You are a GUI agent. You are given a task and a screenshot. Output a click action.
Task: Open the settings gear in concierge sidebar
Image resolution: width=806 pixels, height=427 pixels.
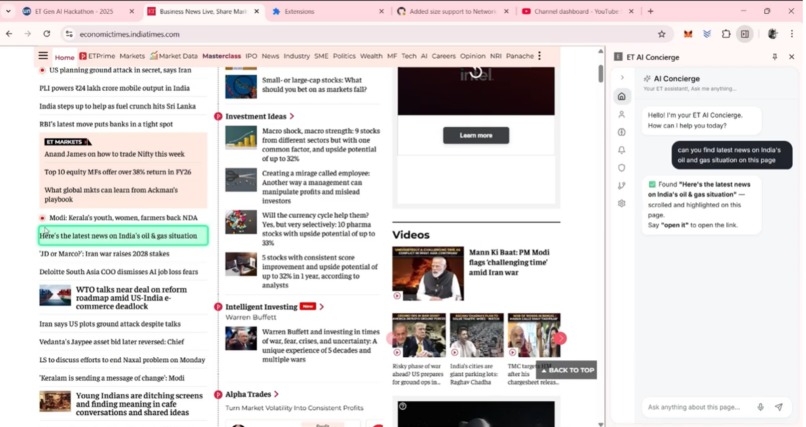(621, 203)
